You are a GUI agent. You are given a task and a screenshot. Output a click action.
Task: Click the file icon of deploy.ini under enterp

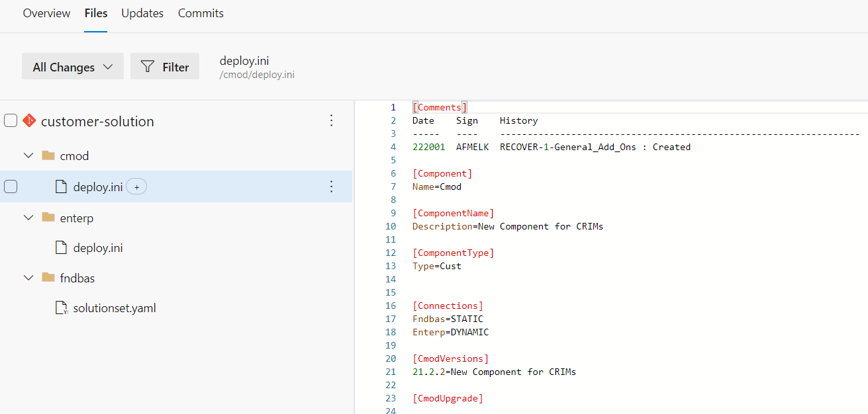pos(62,247)
